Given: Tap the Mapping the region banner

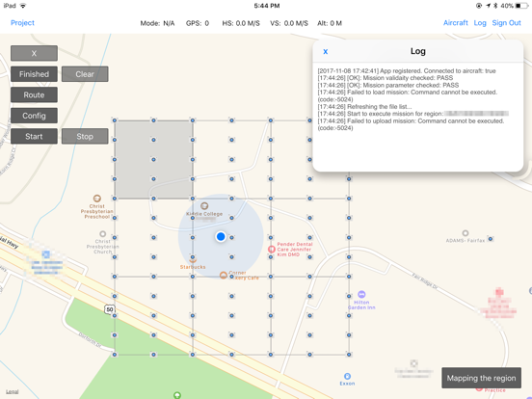Looking at the screenshot, I should coord(481,378).
